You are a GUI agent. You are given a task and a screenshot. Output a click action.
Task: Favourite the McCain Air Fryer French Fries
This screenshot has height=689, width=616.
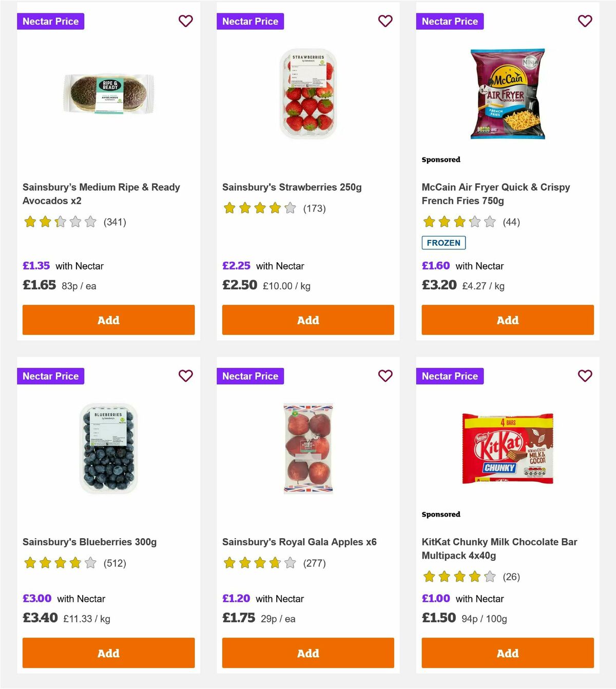click(x=585, y=21)
